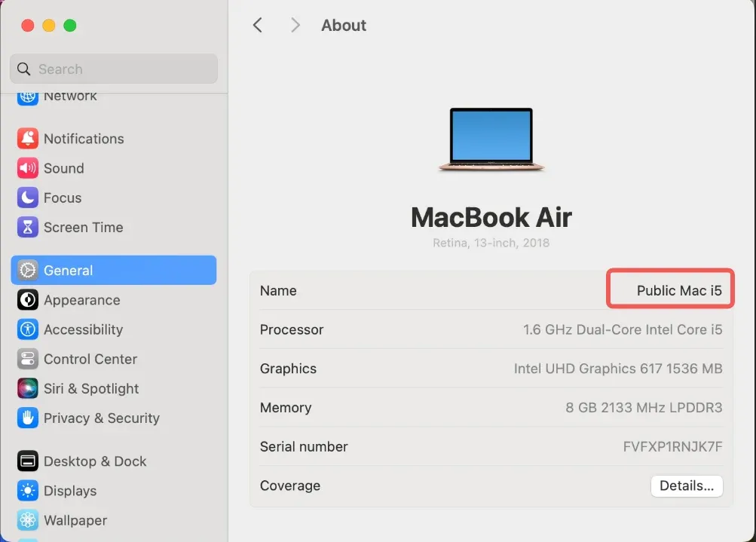The height and width of the screenshot is (542, 756).
Task: Click memory value 8 GB 2133 MHz LPDDR3
Action: [x=644, y=408]
